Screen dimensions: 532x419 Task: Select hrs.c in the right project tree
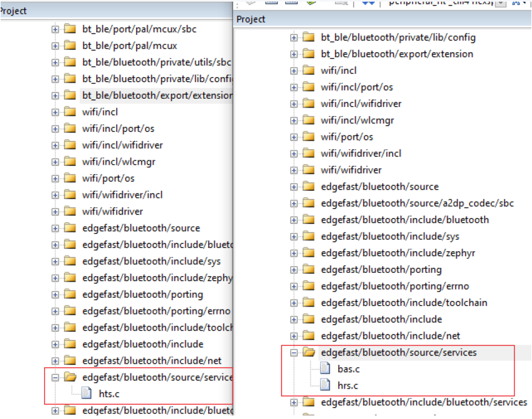click(348, 385)
